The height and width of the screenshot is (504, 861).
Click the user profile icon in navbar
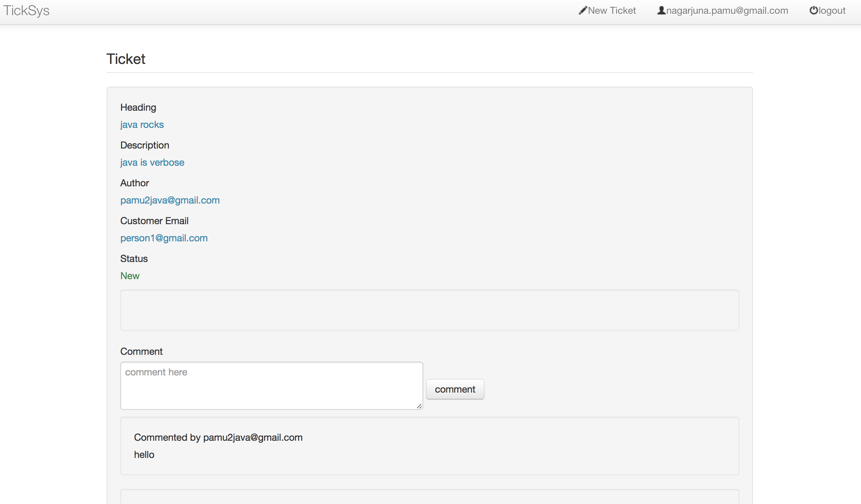pyautogui.click(x=661, y=10)
